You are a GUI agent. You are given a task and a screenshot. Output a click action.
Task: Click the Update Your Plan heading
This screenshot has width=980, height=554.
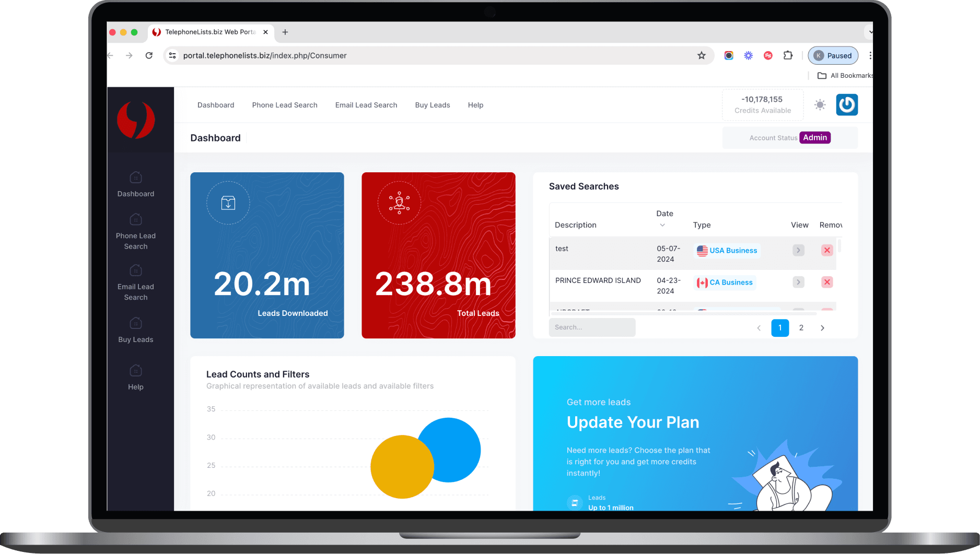(x=633, y=422)
